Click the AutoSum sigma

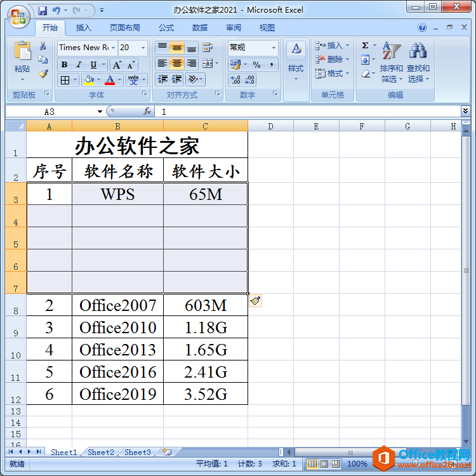coord(365,46)
